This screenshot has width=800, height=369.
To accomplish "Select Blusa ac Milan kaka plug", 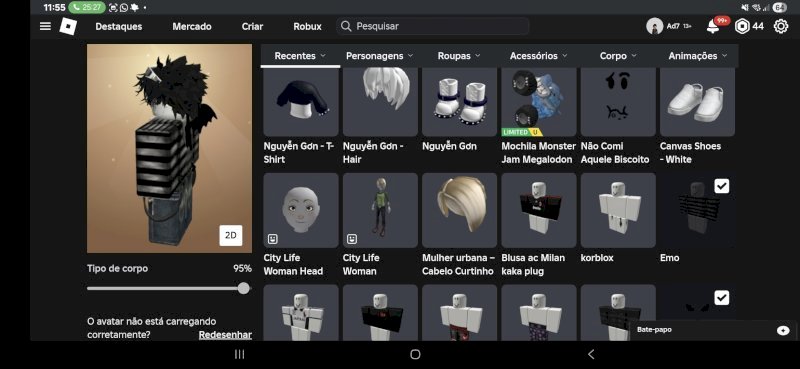I will click(x=539, y=210).
